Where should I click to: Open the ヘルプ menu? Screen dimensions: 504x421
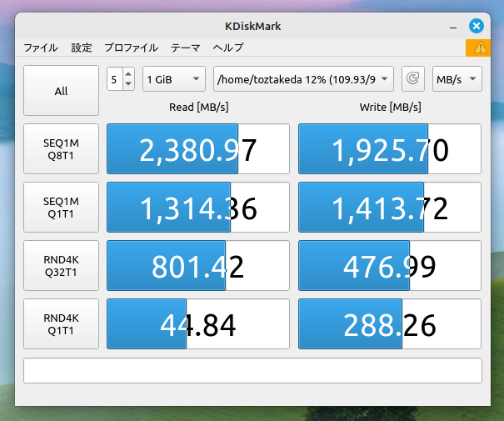pyautogui.click(x=228, y=48)
